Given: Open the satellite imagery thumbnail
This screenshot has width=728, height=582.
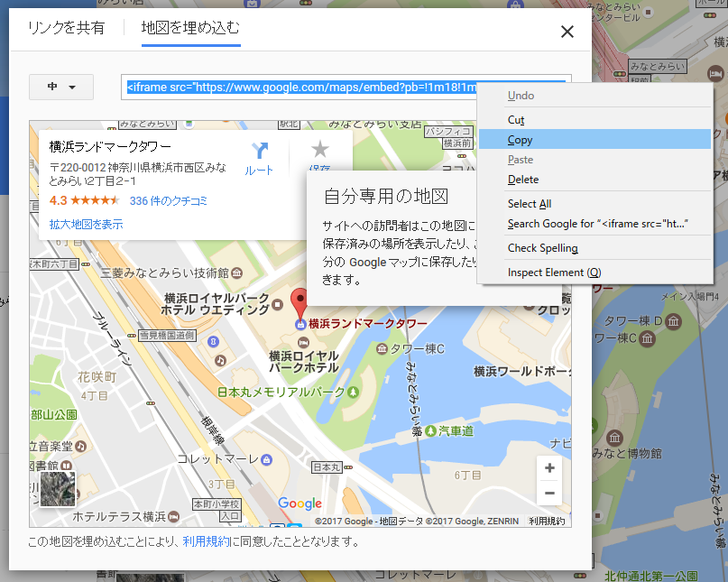Looking at the screenshot, I should [58, 489].
